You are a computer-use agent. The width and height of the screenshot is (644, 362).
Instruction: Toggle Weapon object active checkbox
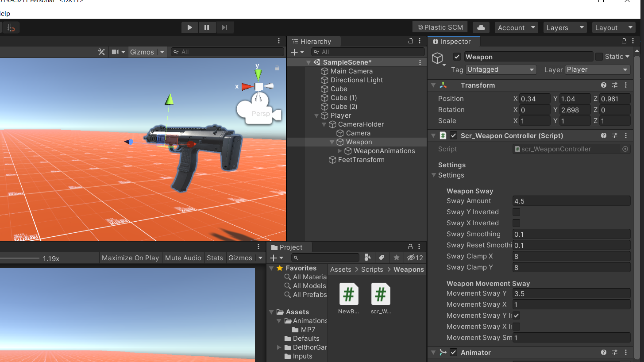point(457,57)
